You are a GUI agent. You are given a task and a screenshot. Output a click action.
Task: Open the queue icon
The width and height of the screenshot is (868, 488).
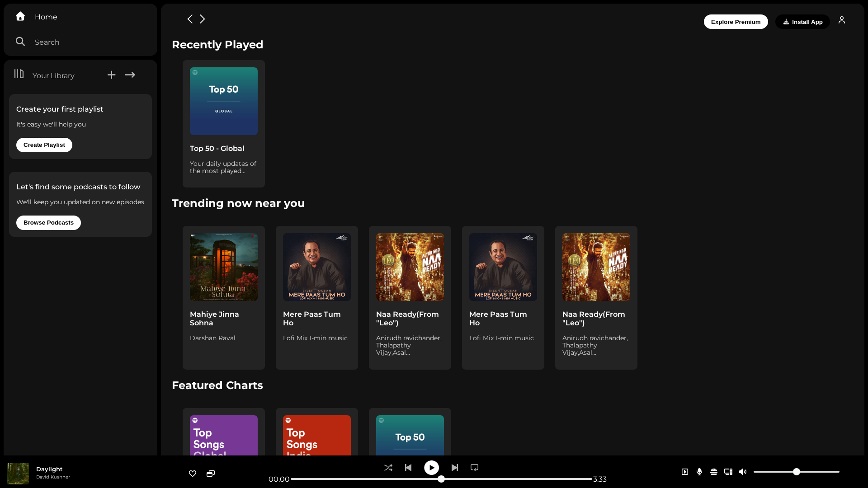(x=714, y=472)
